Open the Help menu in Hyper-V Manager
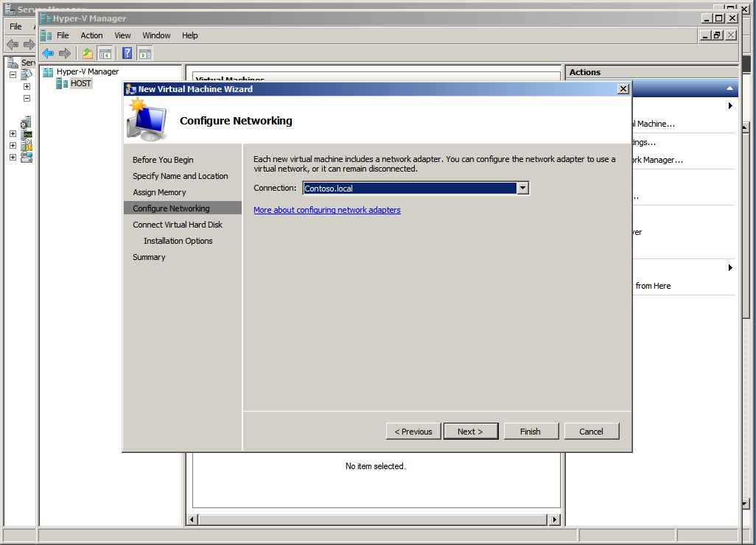The height and width of the screenshot is (545, 756). [x=190, y=35]
